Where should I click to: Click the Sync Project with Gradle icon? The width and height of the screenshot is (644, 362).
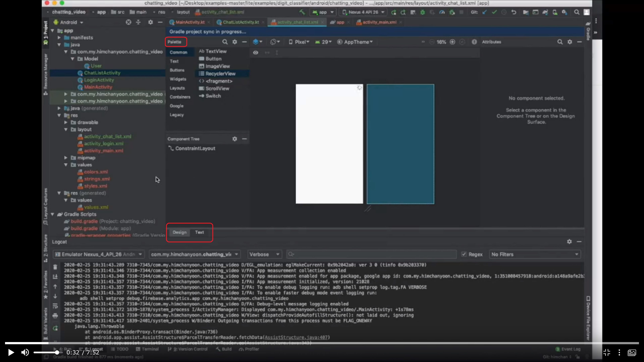tap(545, 12)
